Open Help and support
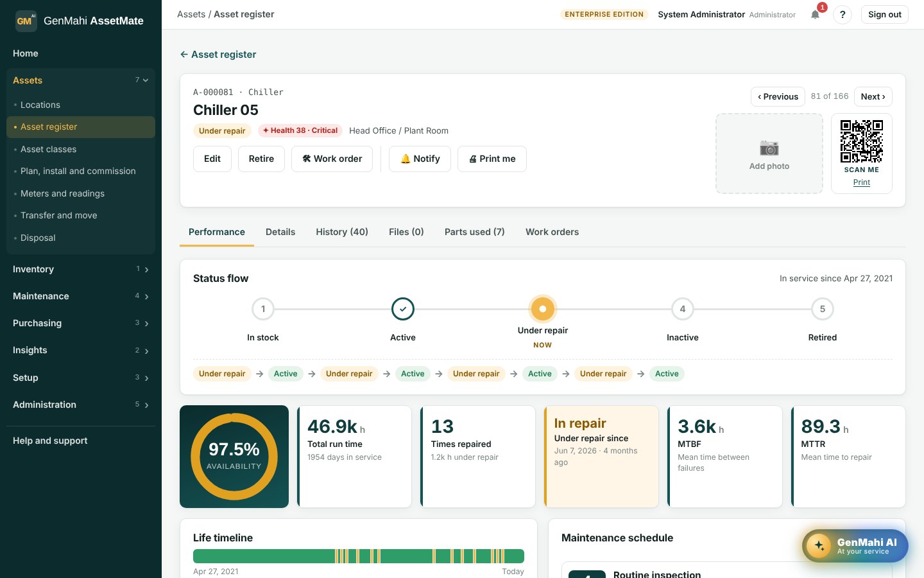 coord(81,441)
